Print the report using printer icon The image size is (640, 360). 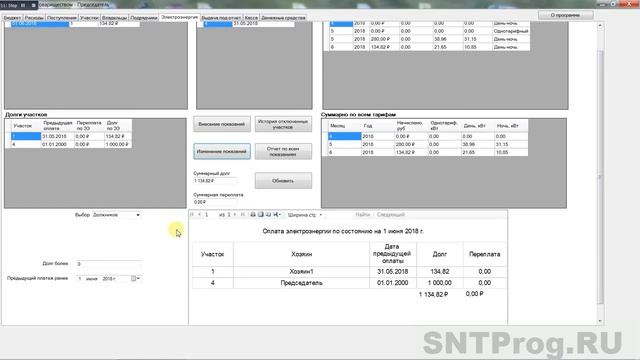[253, 214]
